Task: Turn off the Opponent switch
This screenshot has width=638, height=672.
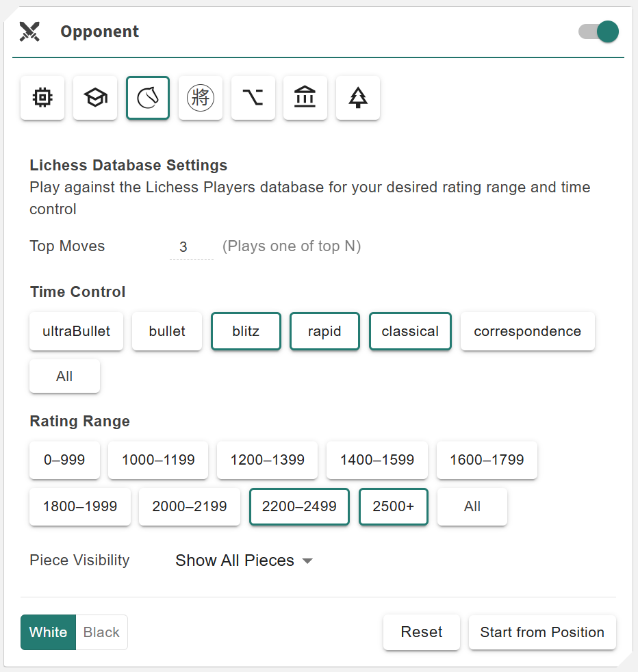Action: [599, 31]
